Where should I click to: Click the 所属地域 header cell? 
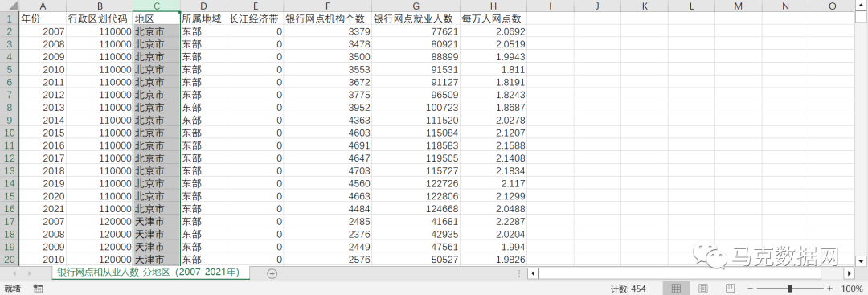(203, 18)
